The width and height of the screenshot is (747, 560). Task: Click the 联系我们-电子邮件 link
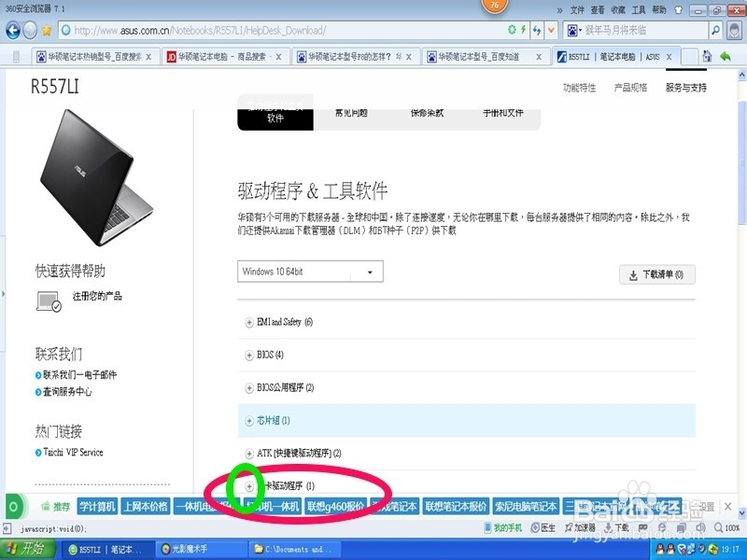point(79,375)
